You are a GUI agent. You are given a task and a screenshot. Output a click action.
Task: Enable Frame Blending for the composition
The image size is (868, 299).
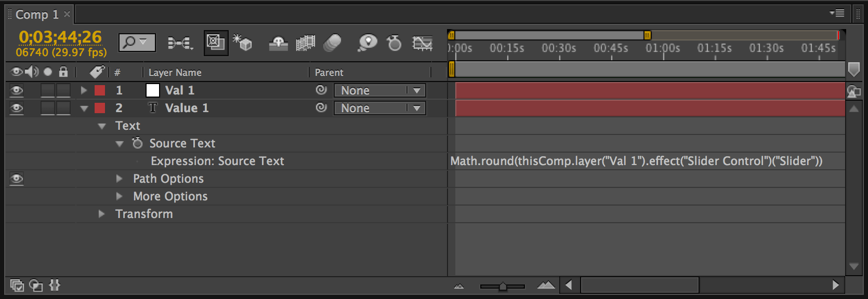click(x=306, y=43)
